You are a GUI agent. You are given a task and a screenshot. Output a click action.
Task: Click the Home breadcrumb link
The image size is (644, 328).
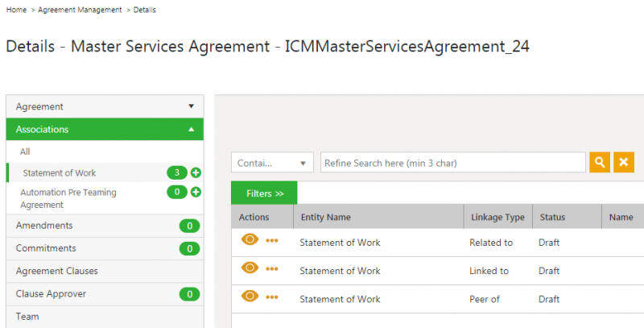pos(15,10)
